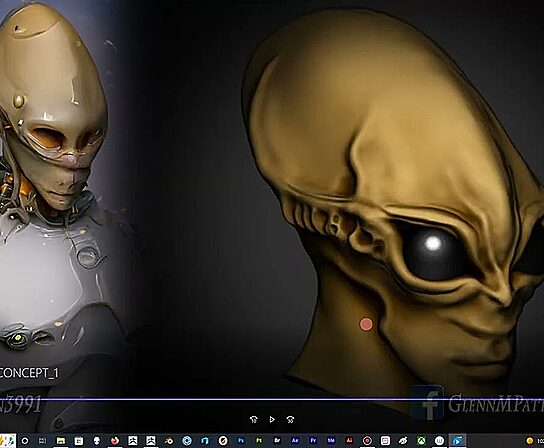544x448 pixels.
Task: Open the red record-circle app icon
Action: click(367, 441)
